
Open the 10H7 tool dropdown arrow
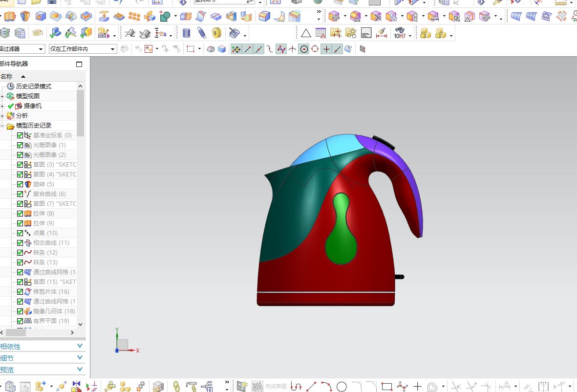[x=410, y=36]
